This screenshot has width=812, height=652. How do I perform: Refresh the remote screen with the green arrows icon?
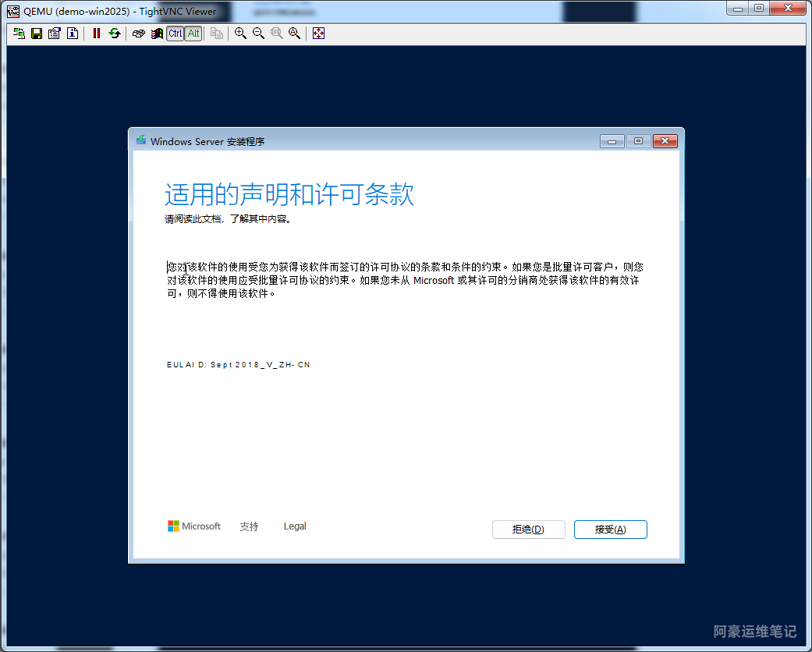tap(115, 34)
